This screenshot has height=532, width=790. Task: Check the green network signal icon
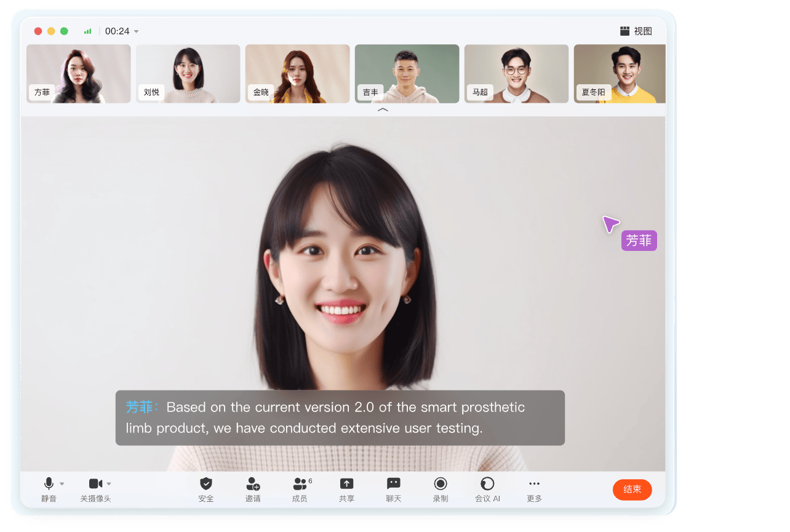pos(88,31)
